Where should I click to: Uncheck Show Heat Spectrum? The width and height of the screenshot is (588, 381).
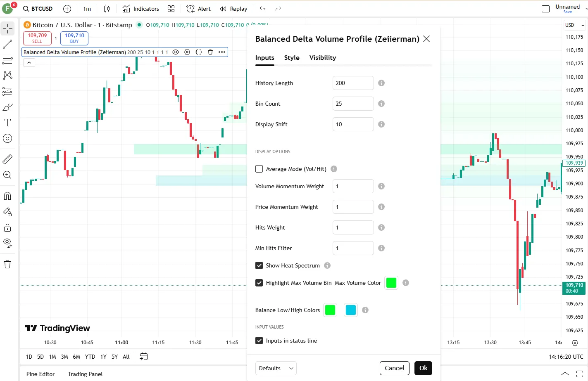click(x=259, y=265)
